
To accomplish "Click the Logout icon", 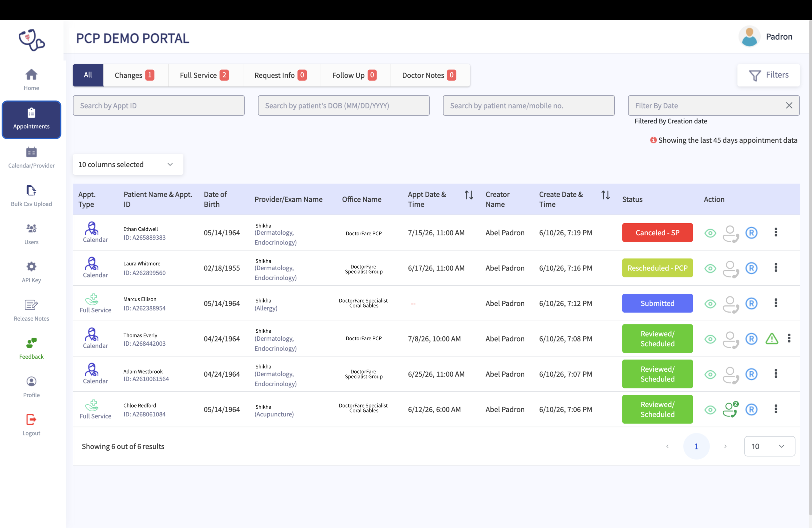I will 31,420.
